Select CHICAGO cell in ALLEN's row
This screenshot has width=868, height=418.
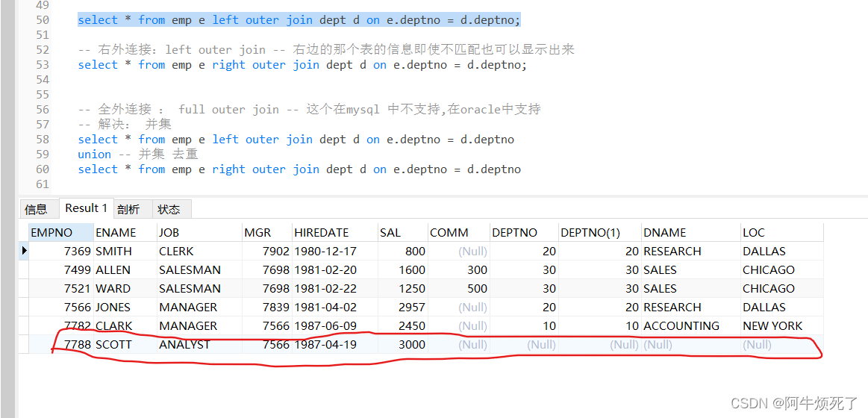781,270
